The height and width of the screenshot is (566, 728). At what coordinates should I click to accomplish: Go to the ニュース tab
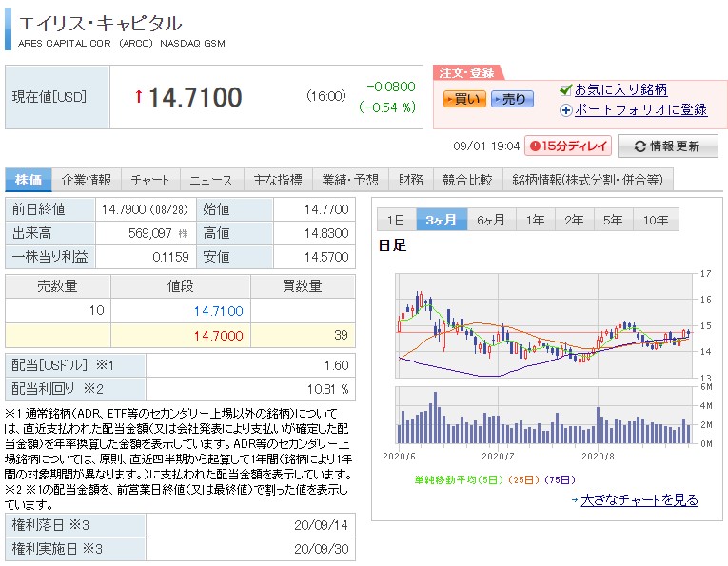211,180
